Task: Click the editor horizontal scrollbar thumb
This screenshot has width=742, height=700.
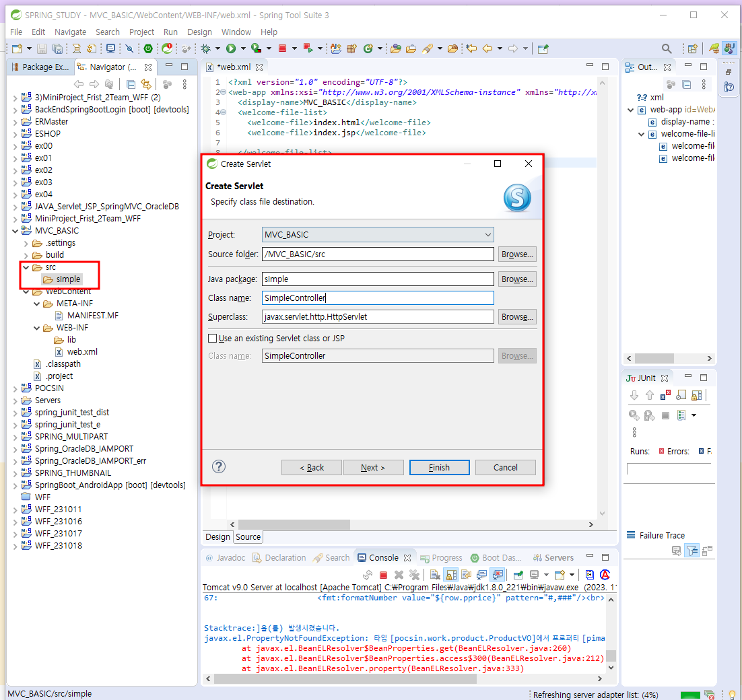Action: (x=294, y=524)
